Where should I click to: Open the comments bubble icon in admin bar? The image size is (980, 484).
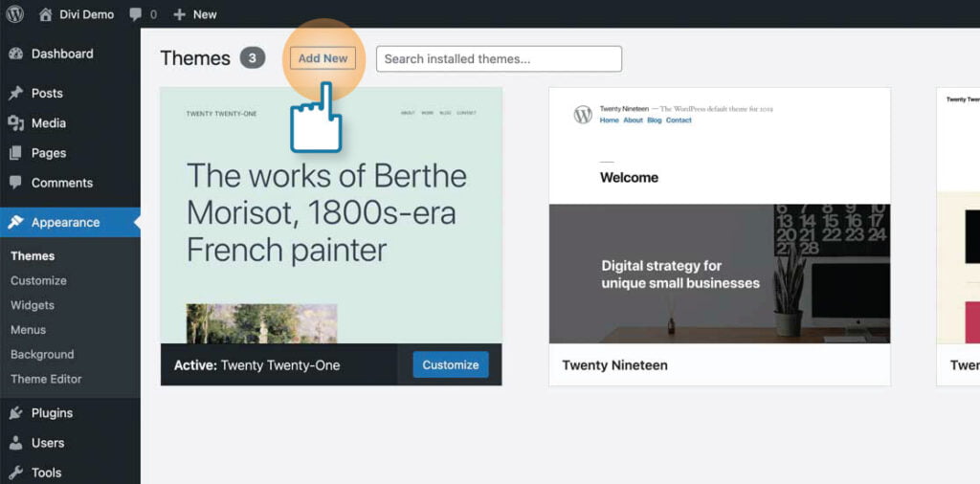(x=135, y=14)
